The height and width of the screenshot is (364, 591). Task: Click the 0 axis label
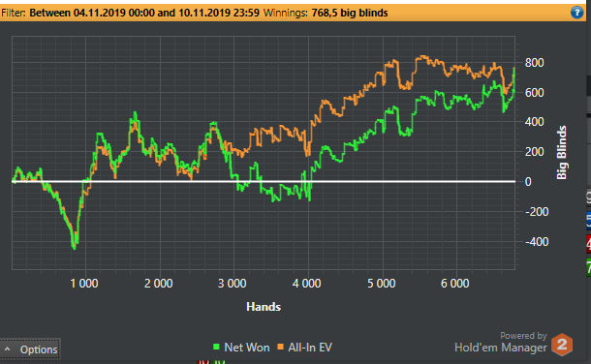(528, 182)
